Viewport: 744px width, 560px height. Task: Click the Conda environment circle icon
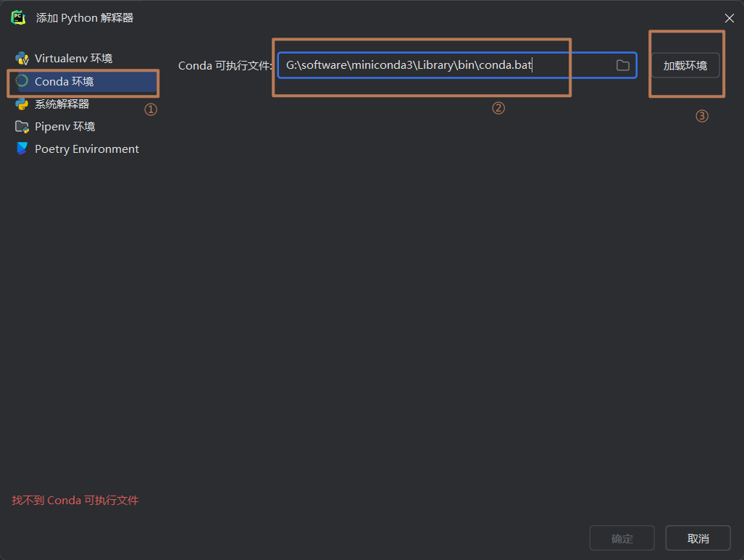[22, 81]
